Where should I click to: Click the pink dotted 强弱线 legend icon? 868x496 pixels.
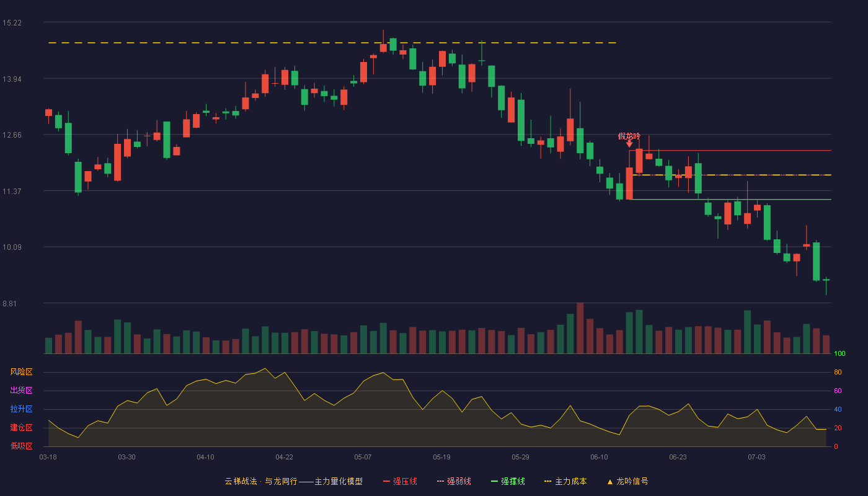[x=440, y=482]
